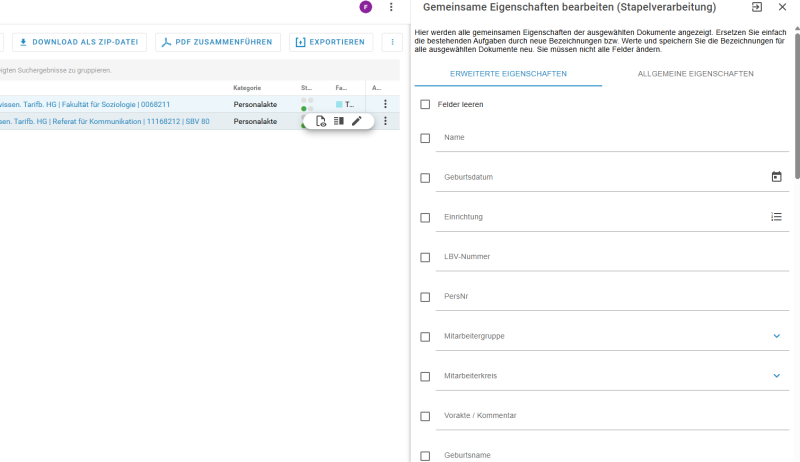Click the St... column header
This screenshot has height=462, width=800.
click(306, 88)
